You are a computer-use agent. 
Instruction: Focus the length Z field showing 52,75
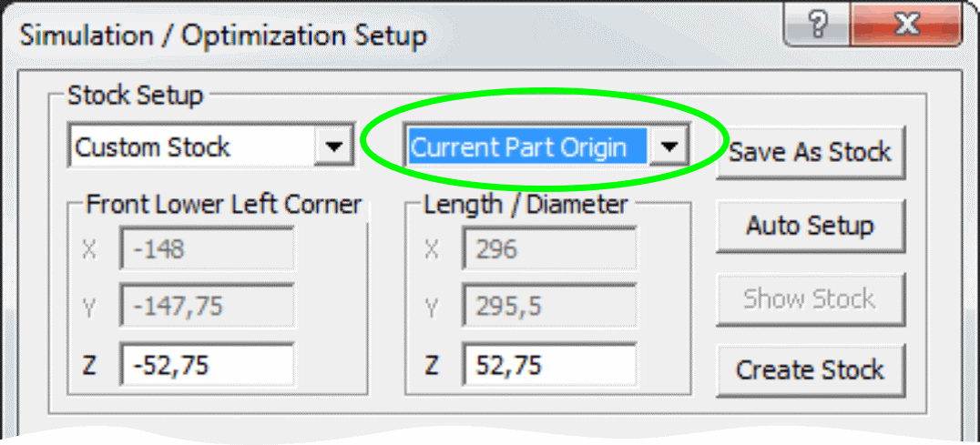pos(549,365)
